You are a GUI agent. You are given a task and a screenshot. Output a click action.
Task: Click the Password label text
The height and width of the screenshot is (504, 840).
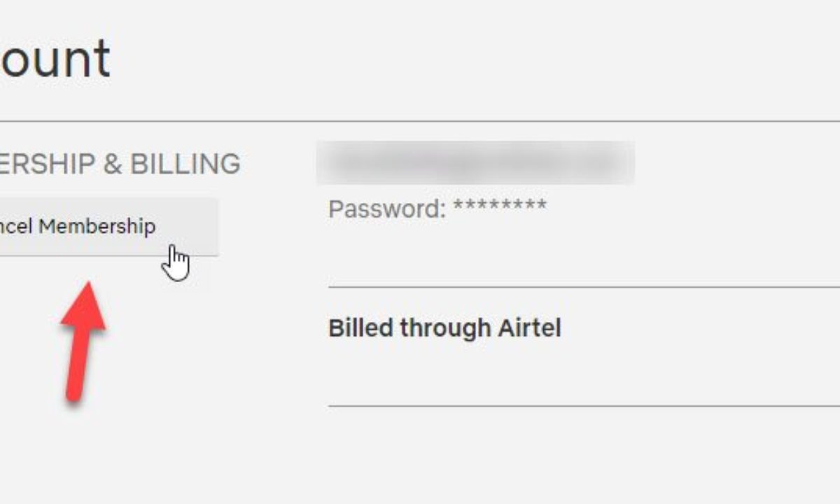point(386,209)
